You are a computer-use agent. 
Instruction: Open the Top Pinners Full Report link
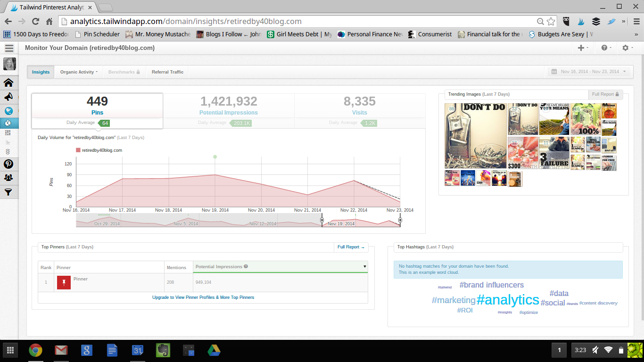point(351,247)
